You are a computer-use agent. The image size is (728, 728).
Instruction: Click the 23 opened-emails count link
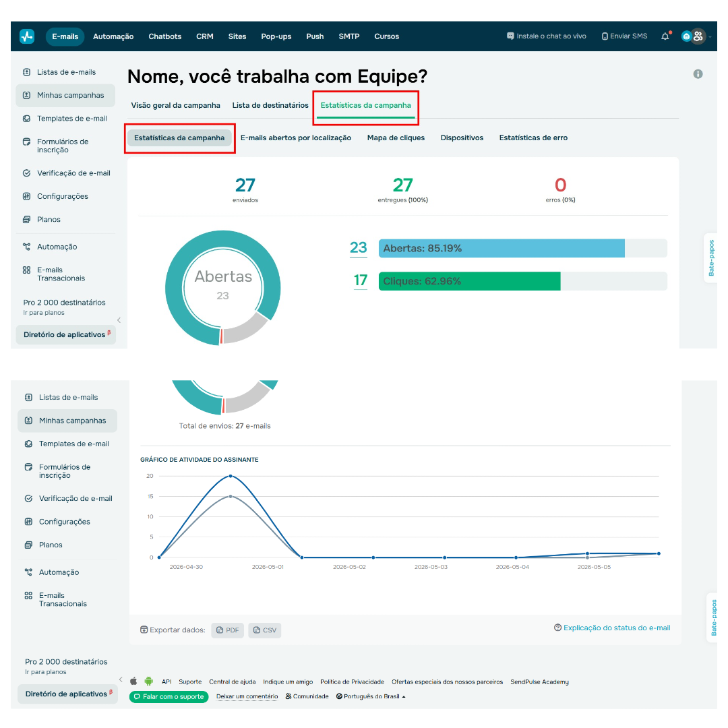[x=359, y=248]
